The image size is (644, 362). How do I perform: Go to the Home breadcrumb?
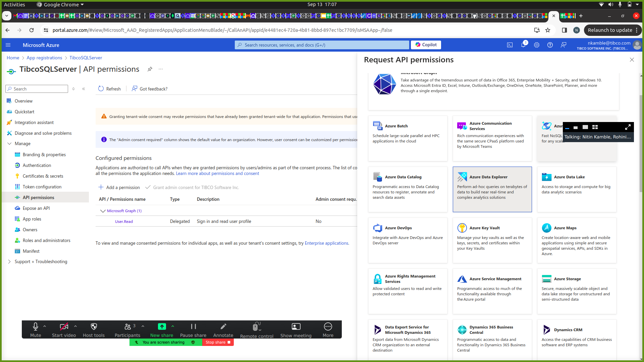(x=13, y=58)
